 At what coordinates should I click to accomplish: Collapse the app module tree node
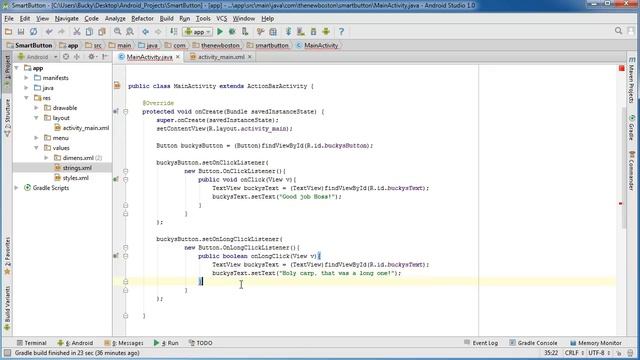coord(17,68)
